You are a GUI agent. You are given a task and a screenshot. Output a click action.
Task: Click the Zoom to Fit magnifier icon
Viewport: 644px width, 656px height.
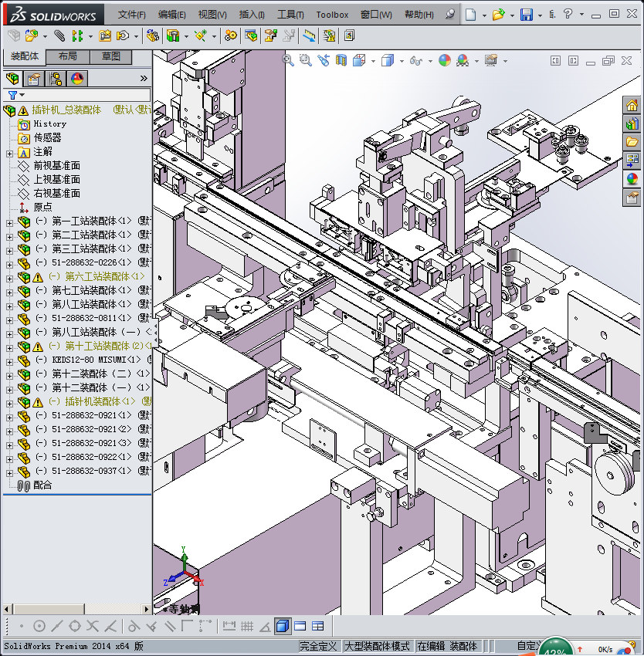(289, 60)
